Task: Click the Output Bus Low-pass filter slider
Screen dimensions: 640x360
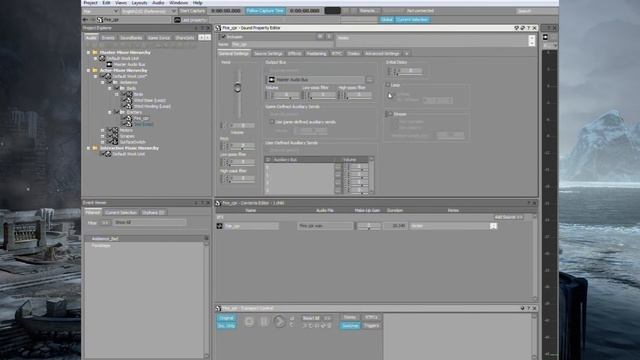Action: point(322,96)
